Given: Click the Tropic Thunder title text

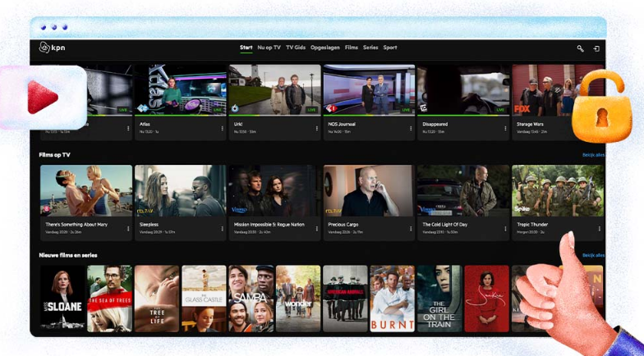Looking at the screenshot, I should (x=532, y=225).
